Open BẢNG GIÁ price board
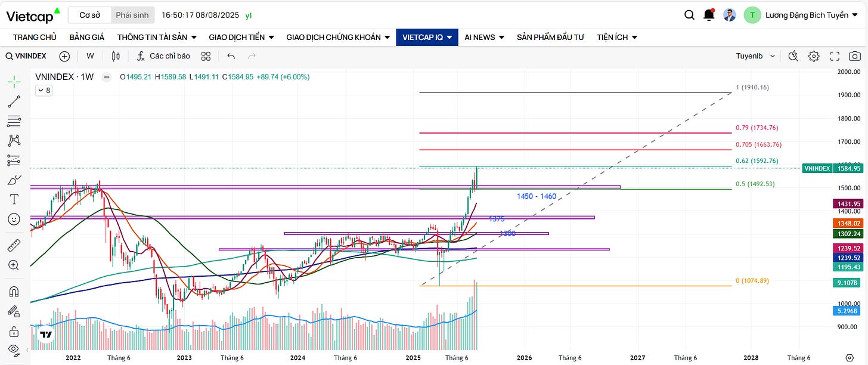The width and height of the screenshot is (868, 365). click(x=87, y=37)
